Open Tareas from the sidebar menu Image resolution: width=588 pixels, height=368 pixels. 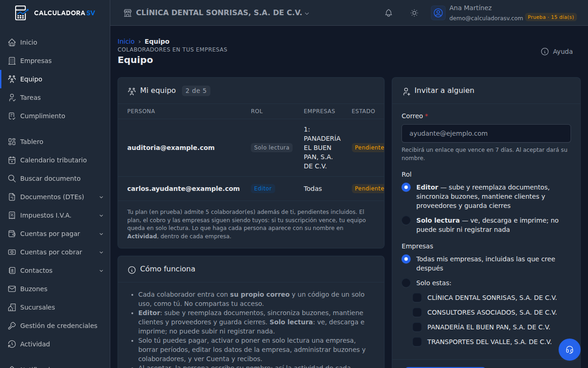55,98
